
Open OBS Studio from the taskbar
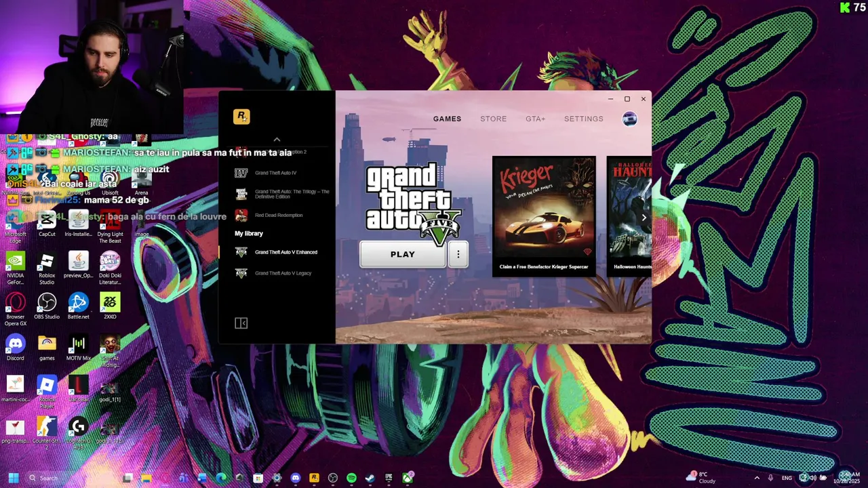pyautogui.click(x=333, y=478)
